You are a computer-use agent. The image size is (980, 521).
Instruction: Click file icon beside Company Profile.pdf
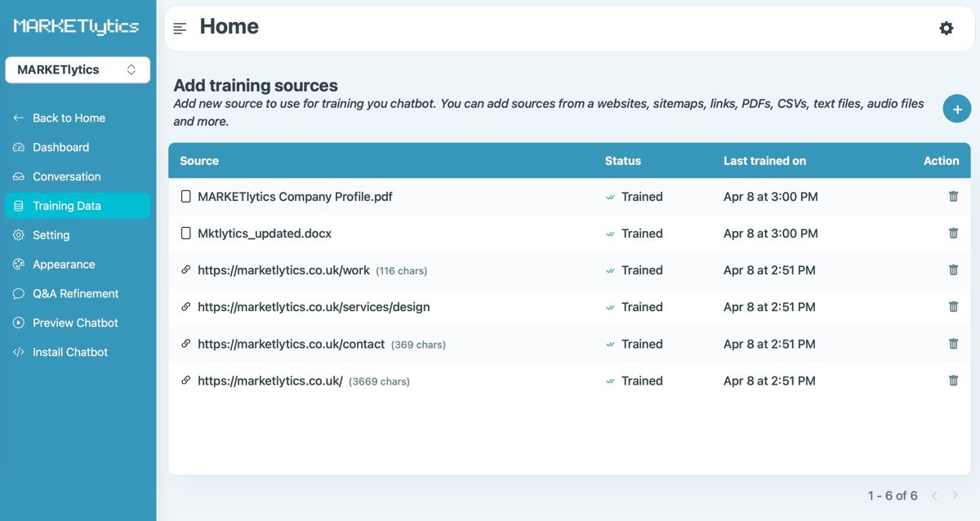[x=186, y=197]
